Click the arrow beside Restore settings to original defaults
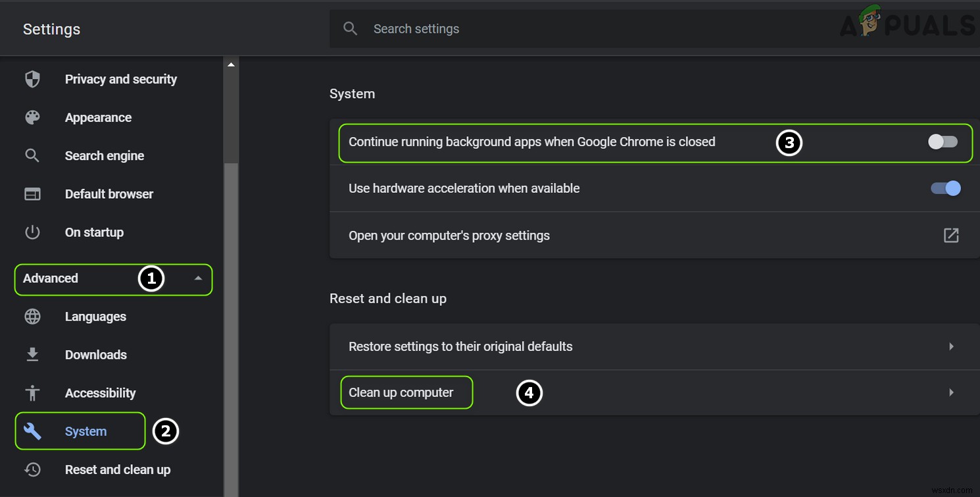 point(951,346)
